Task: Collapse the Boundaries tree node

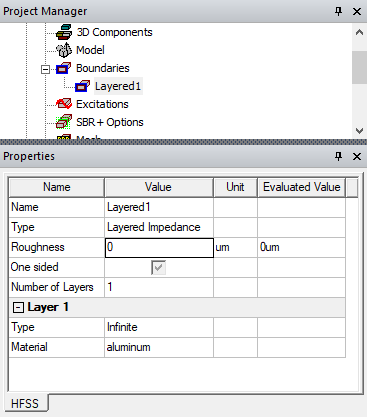Action: click(45, 69)
